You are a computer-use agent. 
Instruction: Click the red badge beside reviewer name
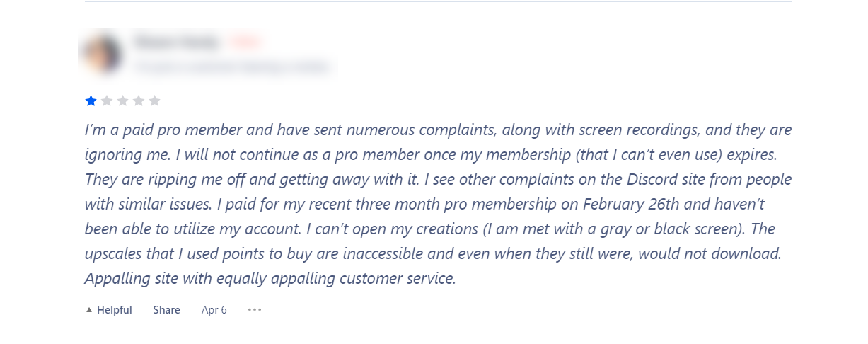[x=246, y=43]
